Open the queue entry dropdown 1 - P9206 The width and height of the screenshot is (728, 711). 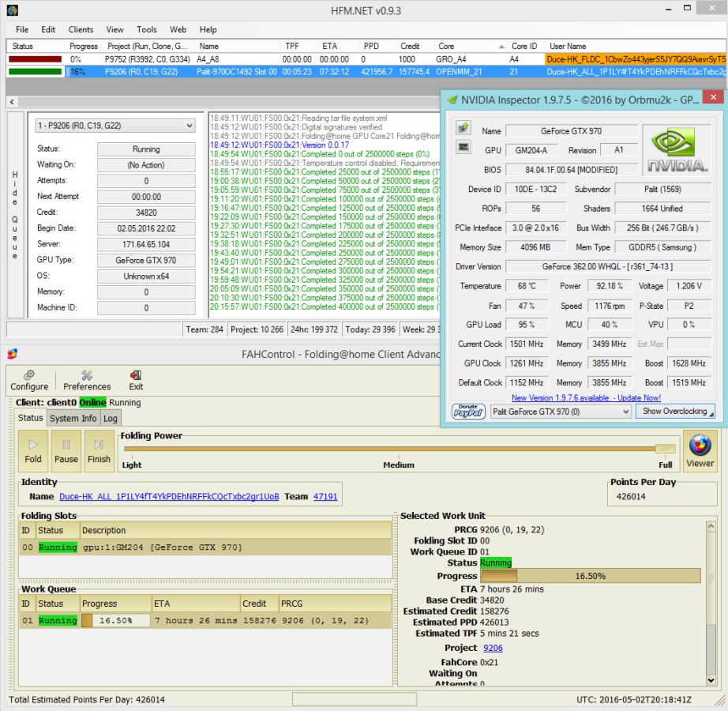[x=115, y=126]
